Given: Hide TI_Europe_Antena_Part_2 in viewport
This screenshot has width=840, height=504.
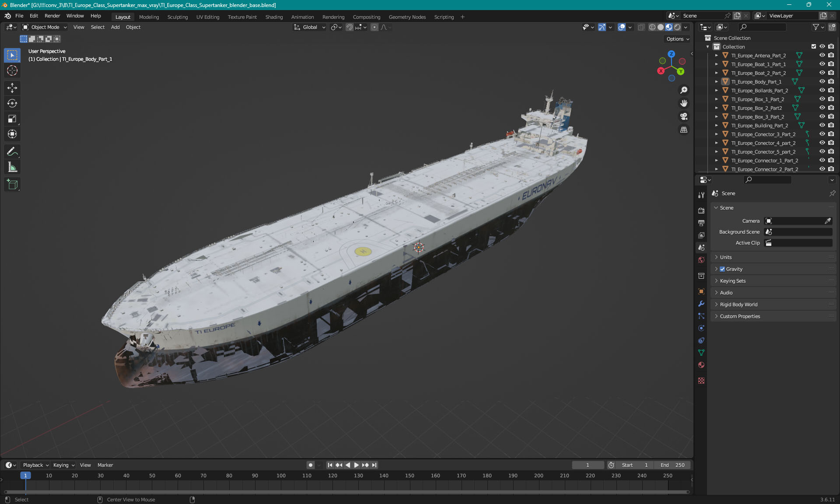Looking at the screenshot, I should pyautogui.click(x=822, y=56).
